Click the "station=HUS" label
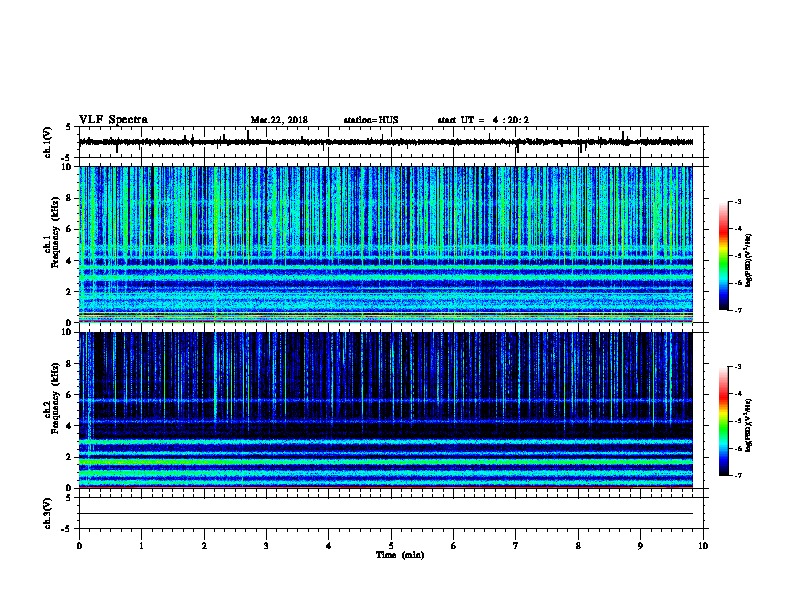Image resolution: width=792 pixels, height=612 pixels. [x=371, y=120]
